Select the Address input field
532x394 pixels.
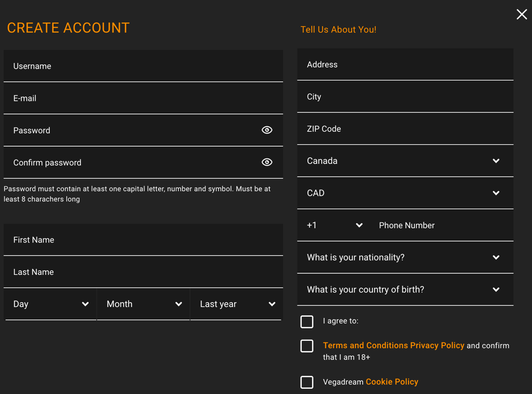[405, 64]
